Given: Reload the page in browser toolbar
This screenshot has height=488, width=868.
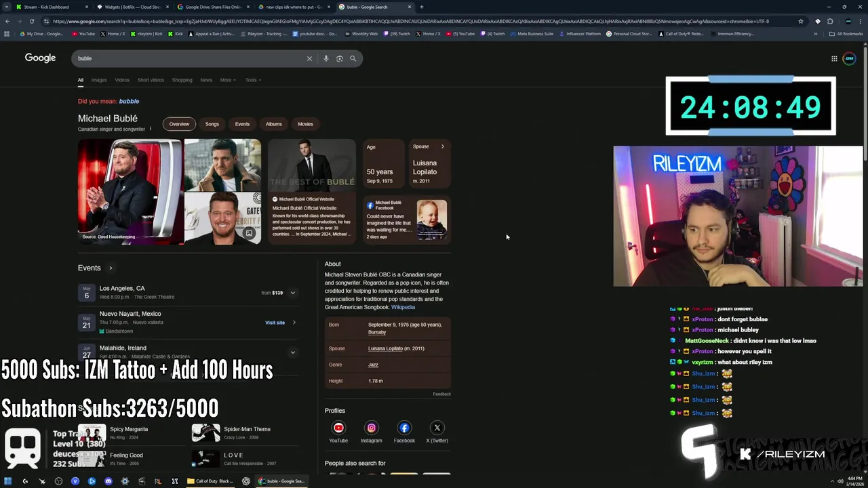Looking at the screenshot, I should (31, 21).
